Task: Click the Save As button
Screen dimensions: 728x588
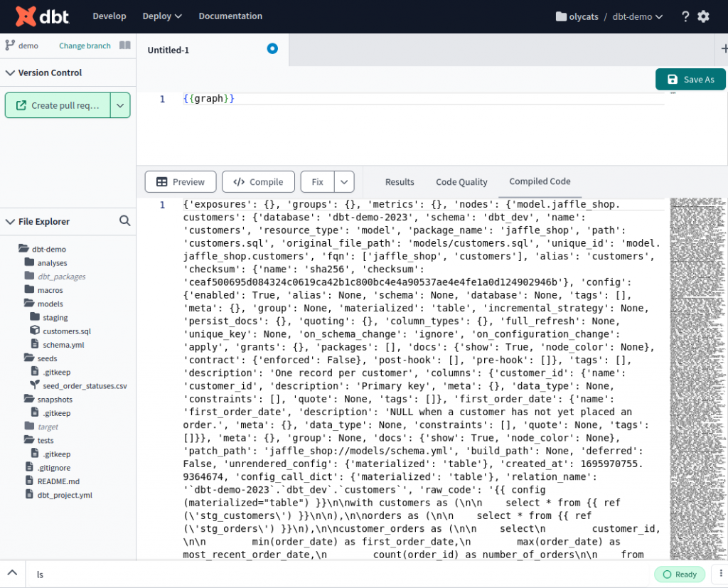Action: [690, 80]
